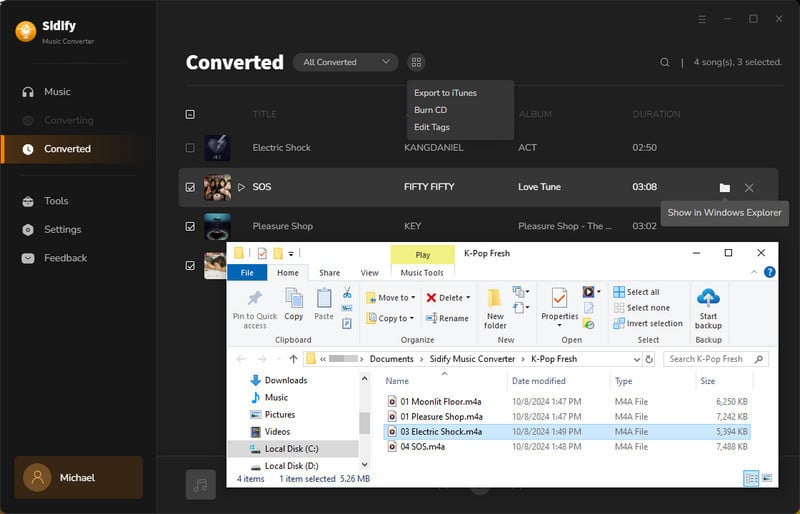Switch to View tab in Explorer
Image resolution: width=800 pixels, height=514 pixels.
pyautogui.click(x=369, y=273)
